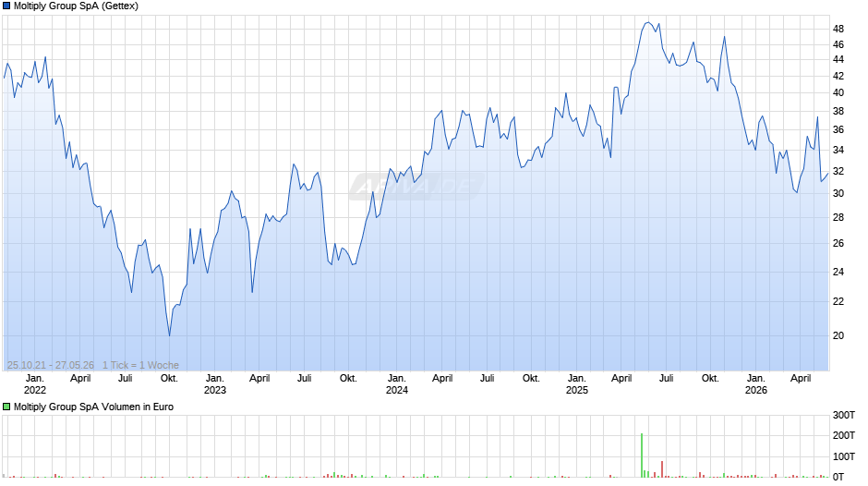Click price axis value 40
The width and height of the screenshot is (868, 486).
pyautogui.click(x=838, y=92)
